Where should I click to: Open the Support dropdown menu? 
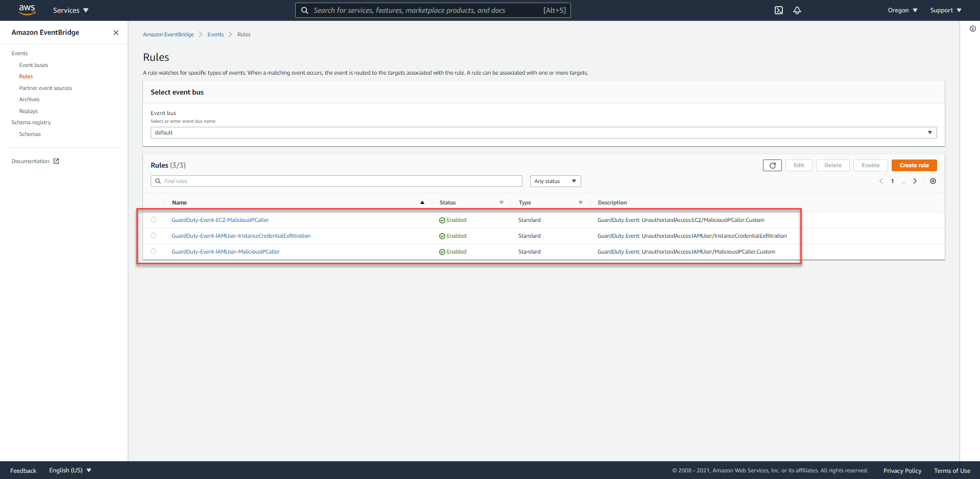[x=946, y=10]
